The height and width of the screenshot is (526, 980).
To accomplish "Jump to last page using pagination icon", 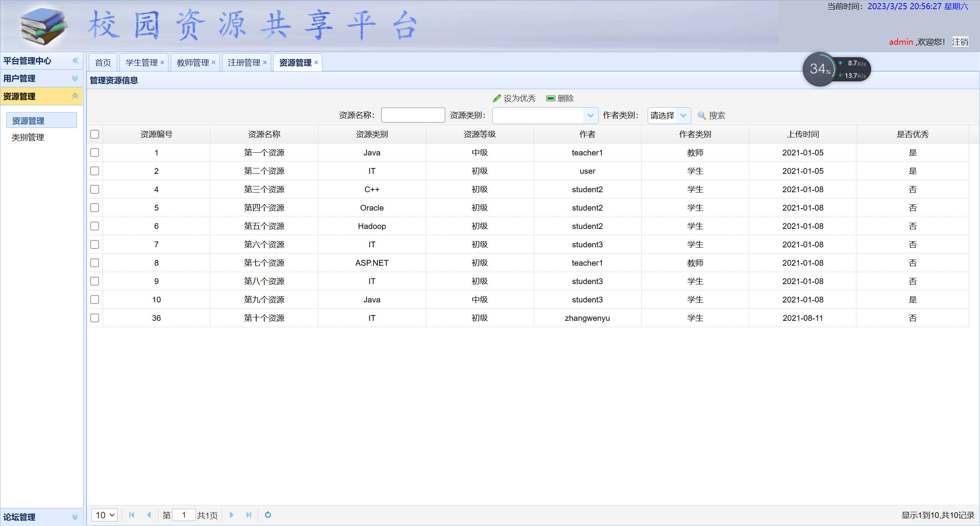I will (249, 515).
